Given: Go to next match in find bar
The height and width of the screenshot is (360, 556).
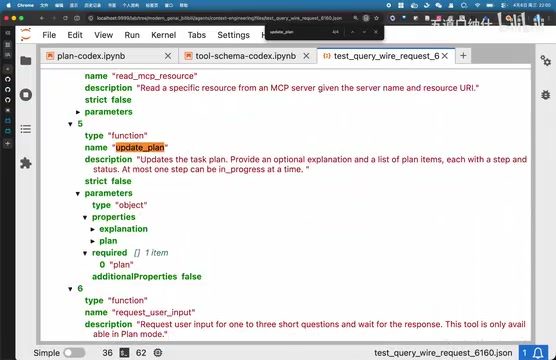Looking at the screenshot, I should pos(364,32).
